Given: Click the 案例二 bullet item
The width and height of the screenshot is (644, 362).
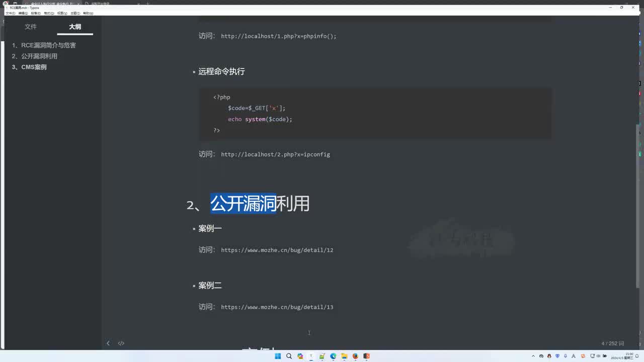Looking at the screenshot, I should 210,286.
